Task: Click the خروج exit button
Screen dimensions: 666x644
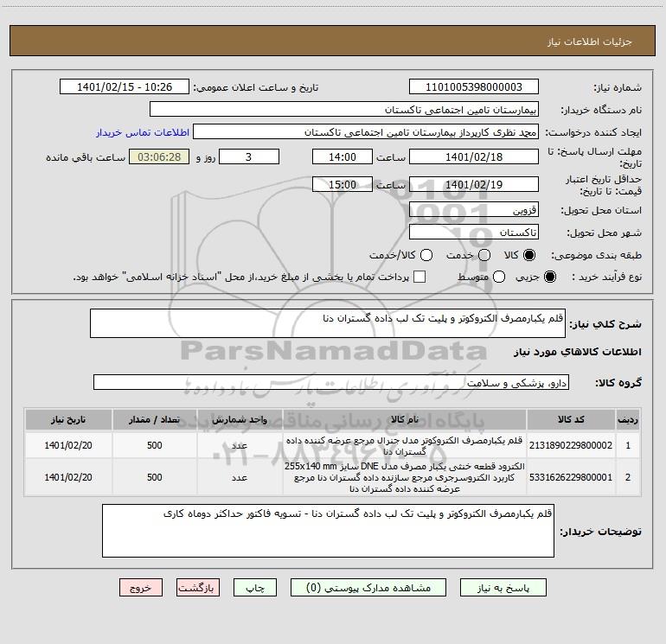Action: 141,588
